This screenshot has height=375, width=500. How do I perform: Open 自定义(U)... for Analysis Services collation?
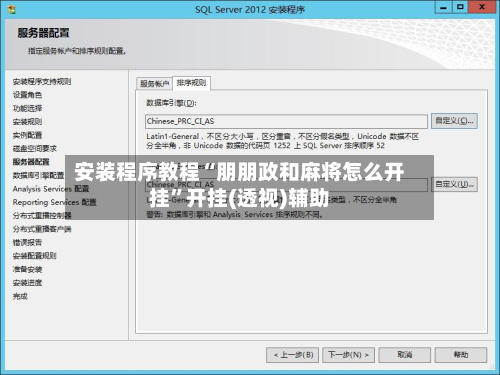[454, 184]
